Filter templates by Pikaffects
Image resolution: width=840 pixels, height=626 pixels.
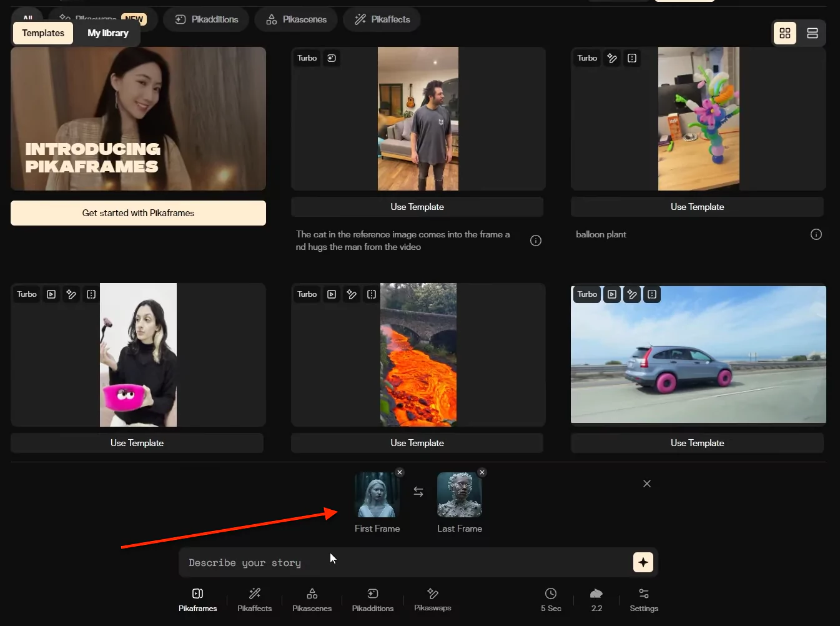pyautogui.click(x=382, y=19)
